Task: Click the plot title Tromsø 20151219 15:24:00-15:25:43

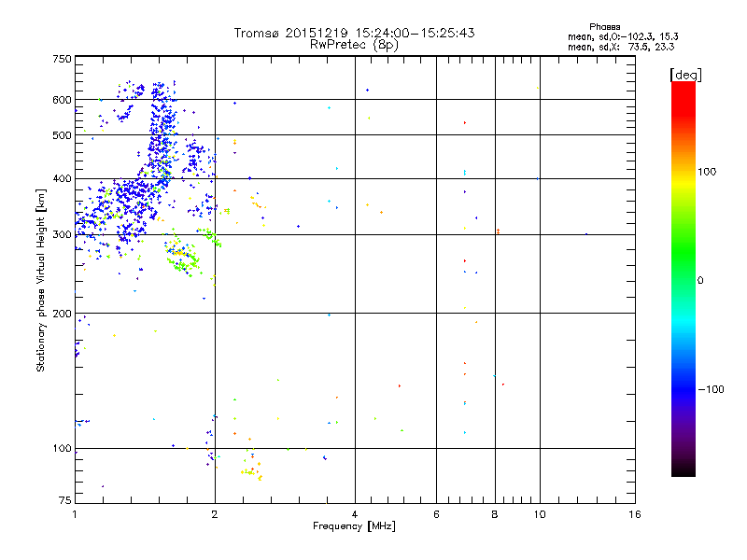Action: tap(354, 33)
